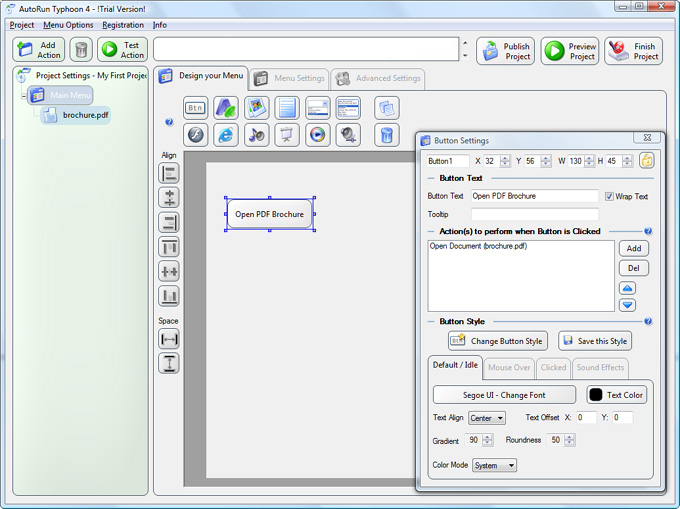Click the Change Button Style button

(497, 341)
